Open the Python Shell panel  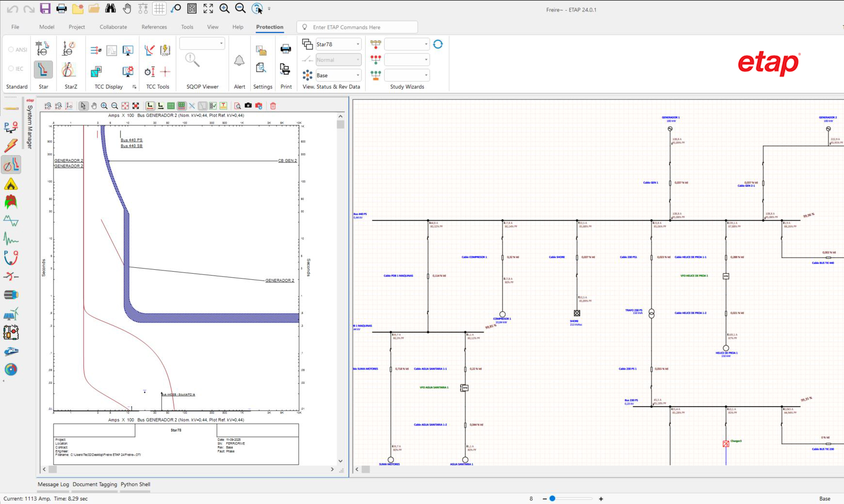(x=135, y=484)
